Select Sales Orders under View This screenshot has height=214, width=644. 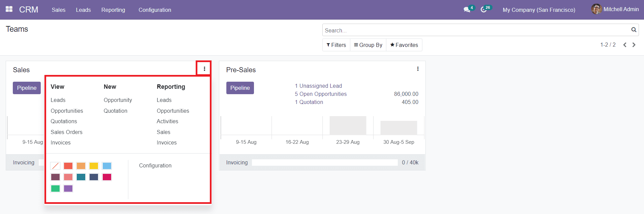click(66, 132)
